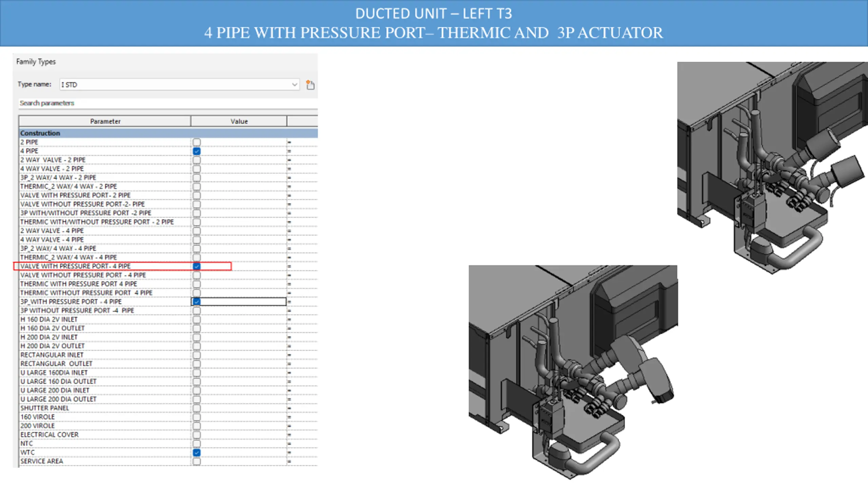This screenshot has height=488, width=868.
Task: Toggle H 200 DIA 2V INLET checkbox
Action: [197, 337]
